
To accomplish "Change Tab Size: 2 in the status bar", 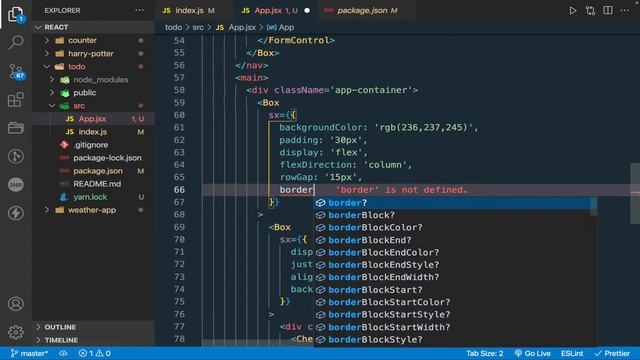I will coord(484,353).
